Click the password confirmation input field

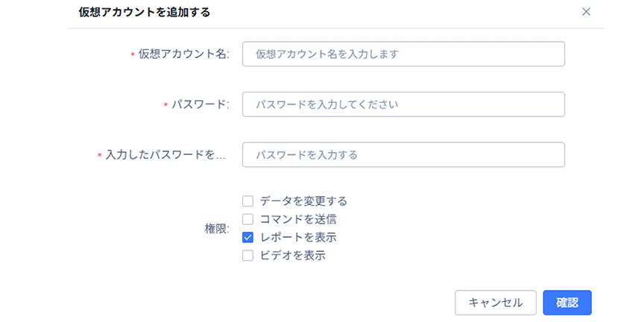coord(403,155)
